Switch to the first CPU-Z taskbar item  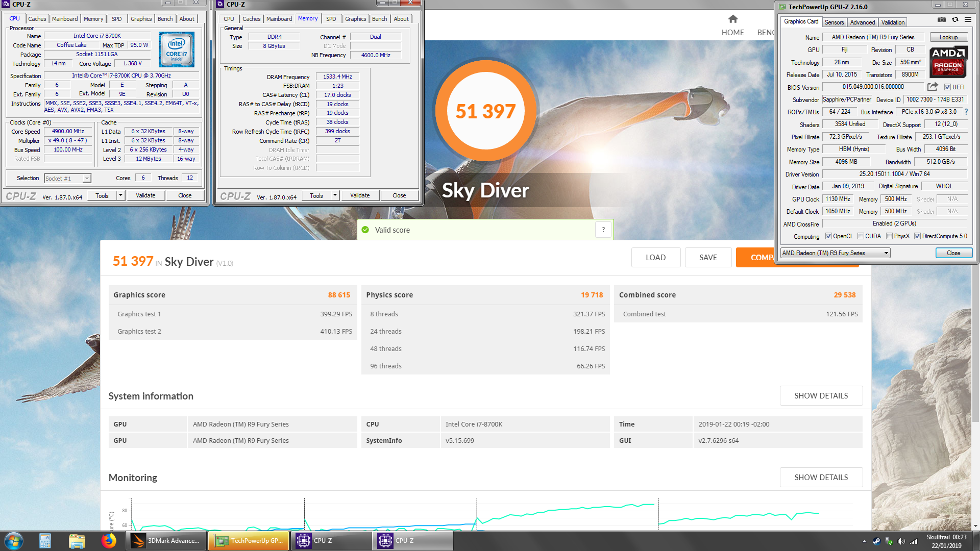(331, 541)
